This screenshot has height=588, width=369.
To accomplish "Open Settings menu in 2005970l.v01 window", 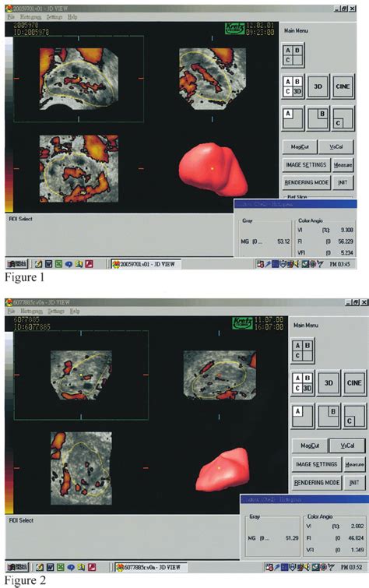I will pos(54,17).
